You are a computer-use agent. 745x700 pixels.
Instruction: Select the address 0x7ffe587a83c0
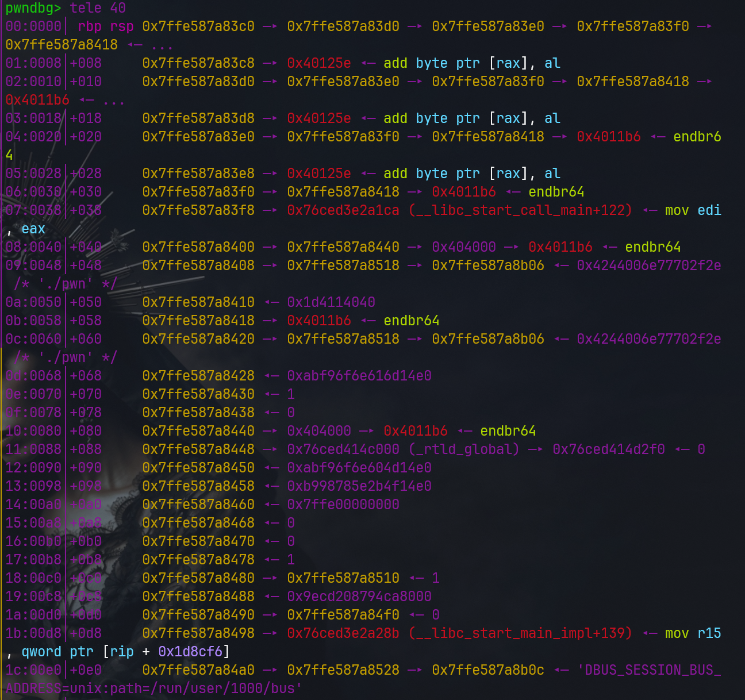[x=198, y=26]
